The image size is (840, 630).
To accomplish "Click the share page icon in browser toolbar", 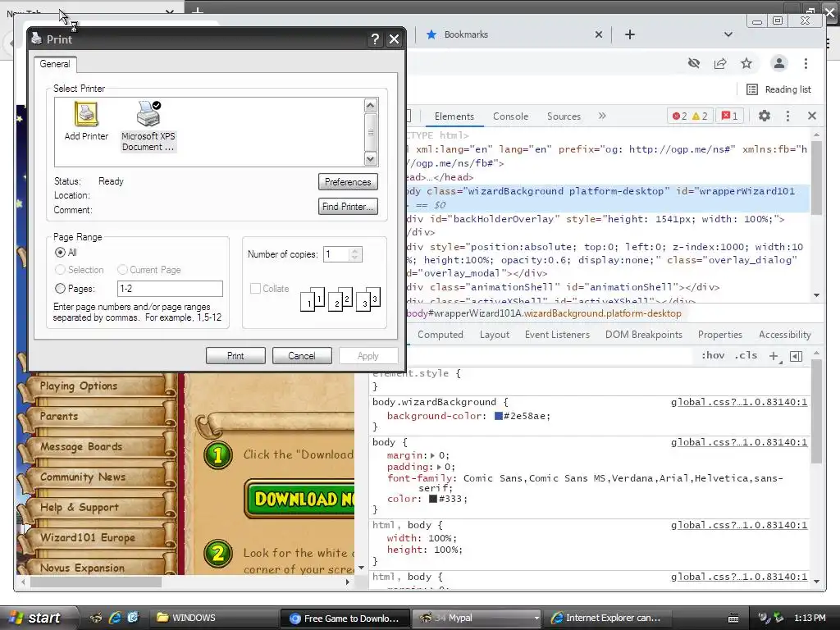I will (720, 64).
